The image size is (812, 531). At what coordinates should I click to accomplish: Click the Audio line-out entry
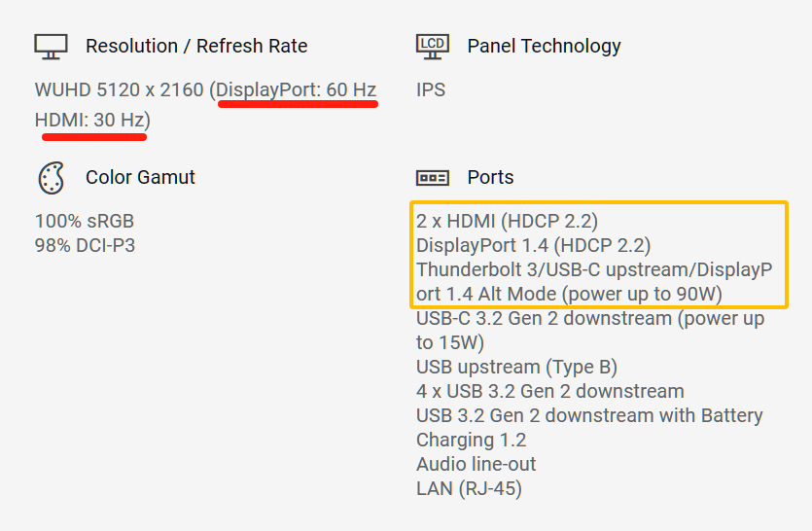tap(476, 464)
